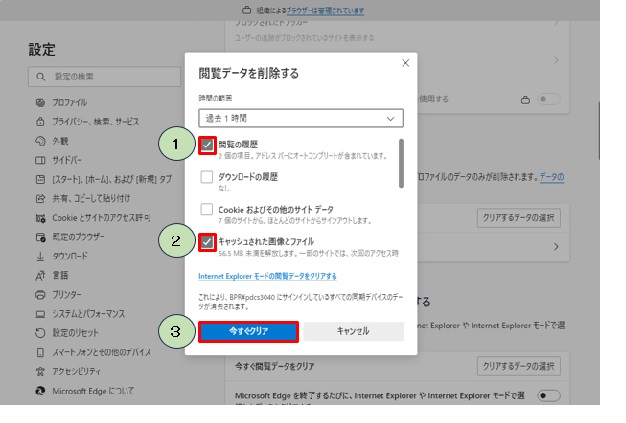Uncheck the キャッシュされた画像とファイル checkbox
626x423 pixels.
[x=207, y=242]
